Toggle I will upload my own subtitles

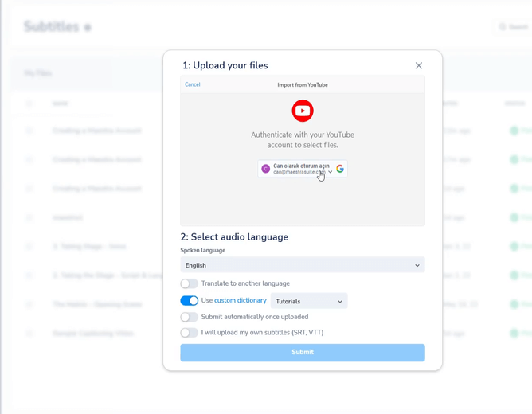(x=189, y=333)
